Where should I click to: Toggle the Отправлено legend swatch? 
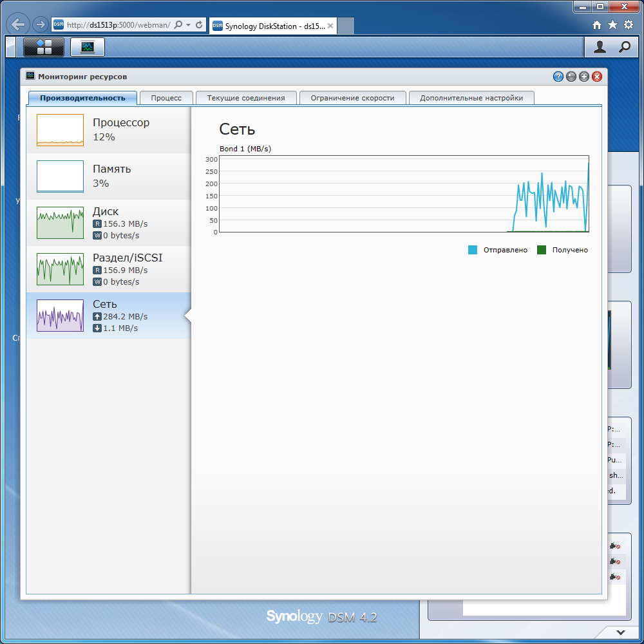(x=472, y=250)
